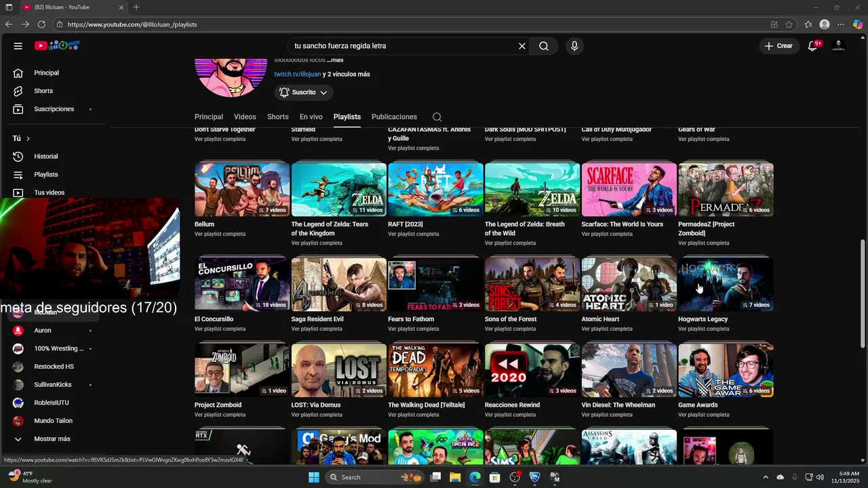Open the YouTube hamburger guide menu

(18, 46)
